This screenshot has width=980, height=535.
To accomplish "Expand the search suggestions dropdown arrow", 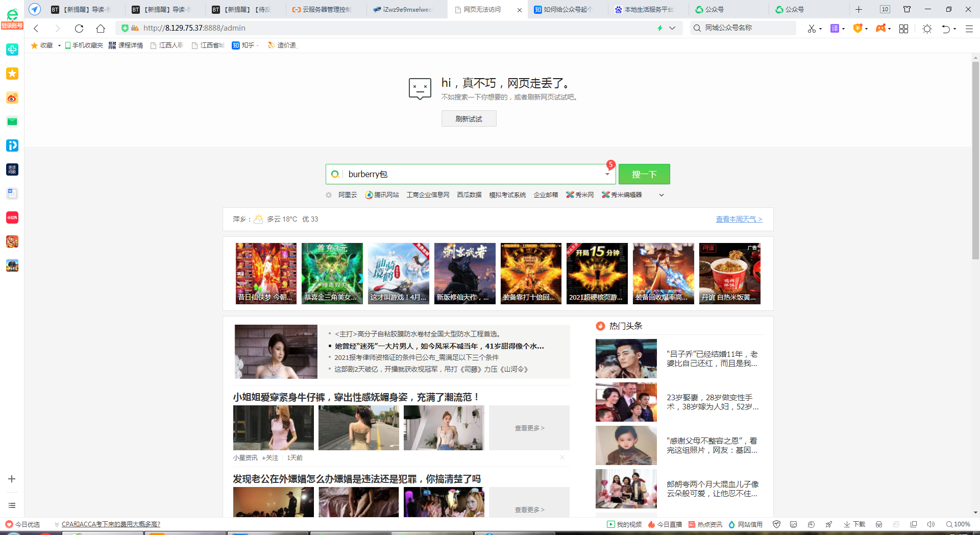I will pyautogui.click(x=607, y=174).
